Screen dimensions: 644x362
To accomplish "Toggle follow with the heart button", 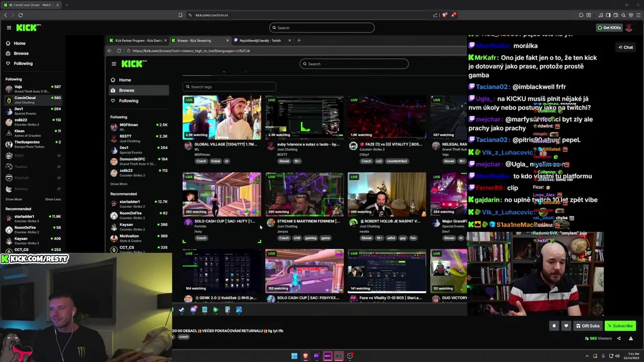I will pyautogui.click(x=566, y=326).
